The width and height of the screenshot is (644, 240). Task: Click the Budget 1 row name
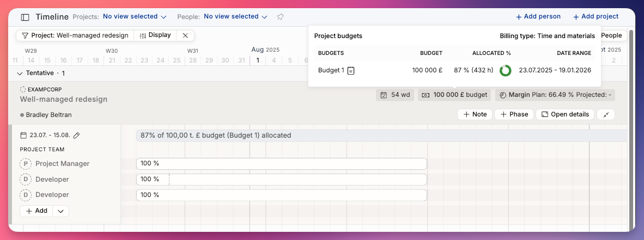click(331, 70)
